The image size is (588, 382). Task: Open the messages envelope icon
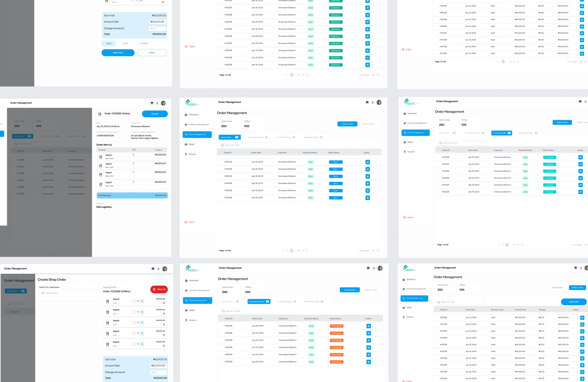click(x=367, y=102)
